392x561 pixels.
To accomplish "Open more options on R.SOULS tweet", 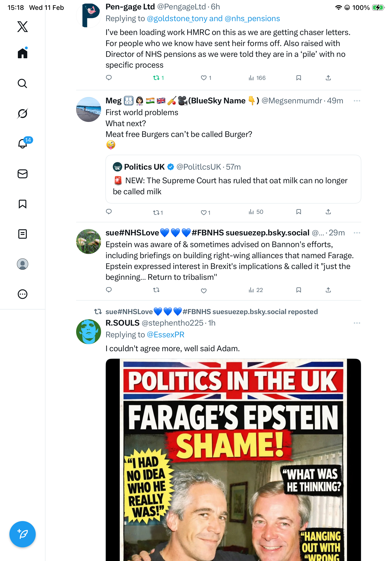I will [x=357, y=323].
